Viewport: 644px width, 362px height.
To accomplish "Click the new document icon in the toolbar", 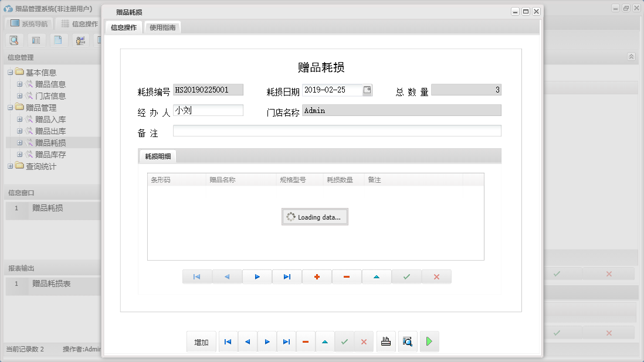I will coord(59,40).
